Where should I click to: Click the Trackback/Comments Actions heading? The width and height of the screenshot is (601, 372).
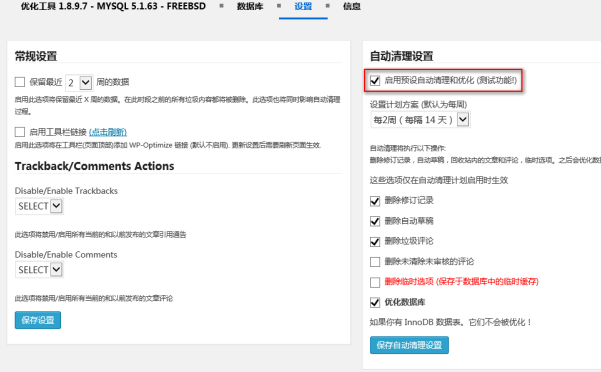94,166
